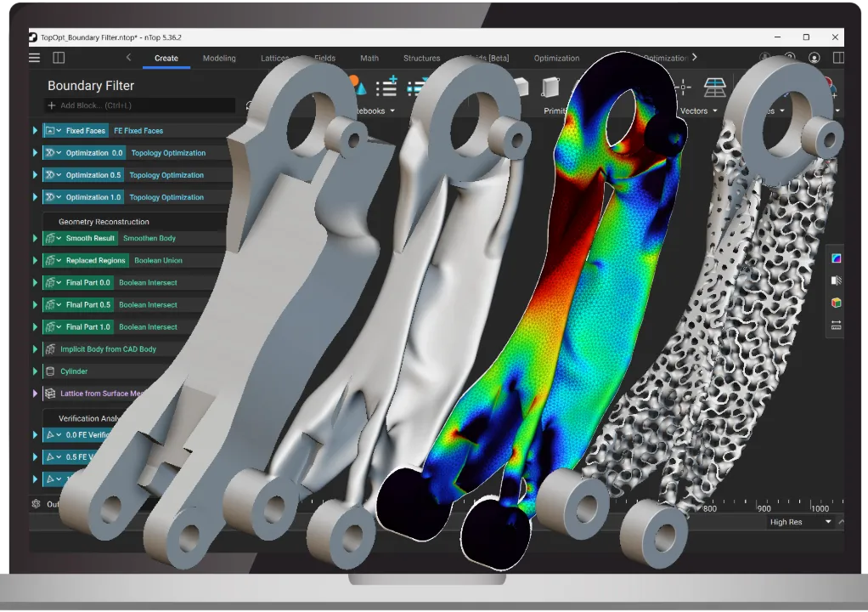The width and height of the screenshot is (868, 612).
Task: Click the colored cube view icon
Action: pyautogui.click(x=836, y=303)
